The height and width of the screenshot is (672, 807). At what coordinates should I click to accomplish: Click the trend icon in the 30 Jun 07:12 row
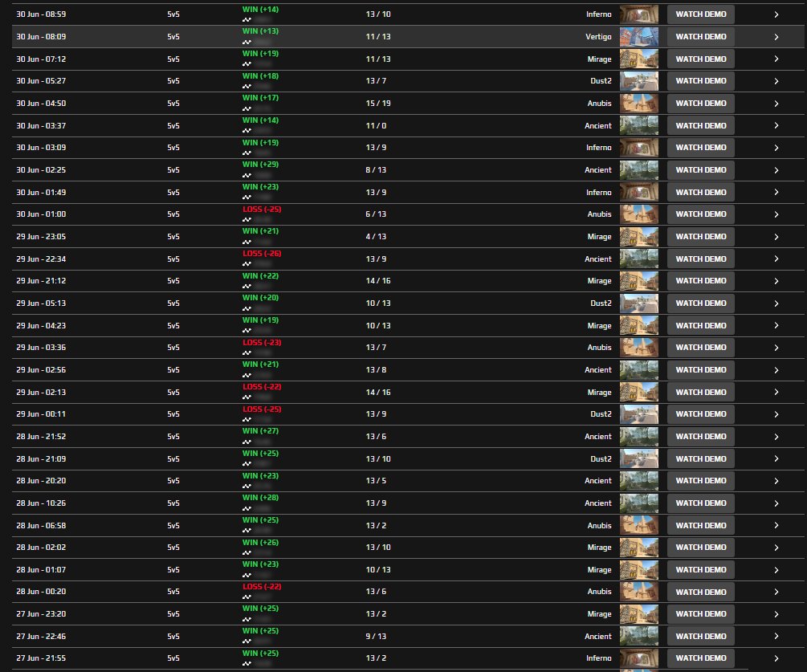247,64
